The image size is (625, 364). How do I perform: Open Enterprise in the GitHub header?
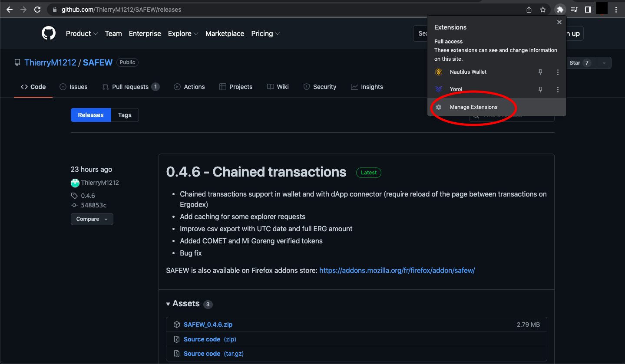click(145, 33)
